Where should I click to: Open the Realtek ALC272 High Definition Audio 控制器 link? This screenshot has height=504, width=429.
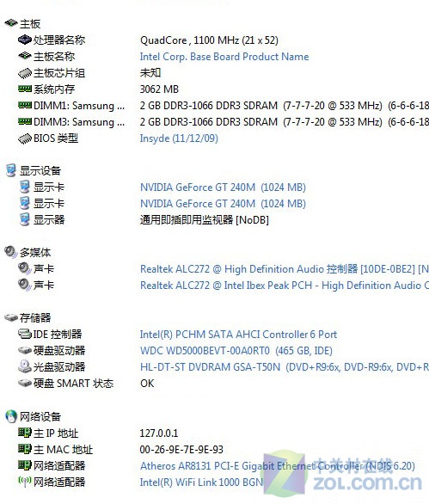[x=285, y=269]
